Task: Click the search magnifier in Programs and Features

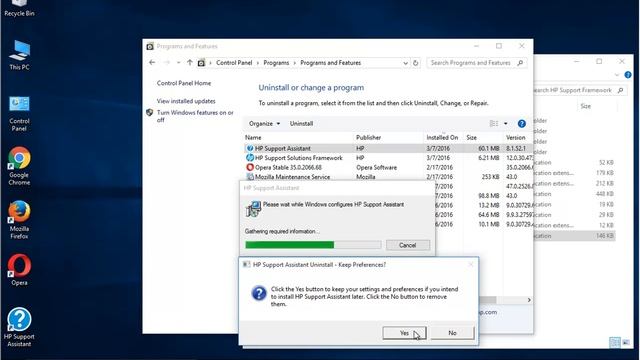Action: [520, 63]
